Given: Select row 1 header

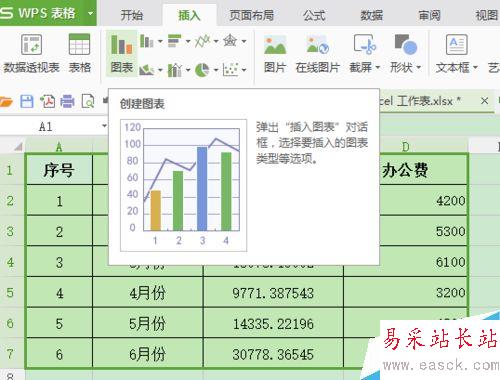Looking at the screenshot, I should point(10,170).
